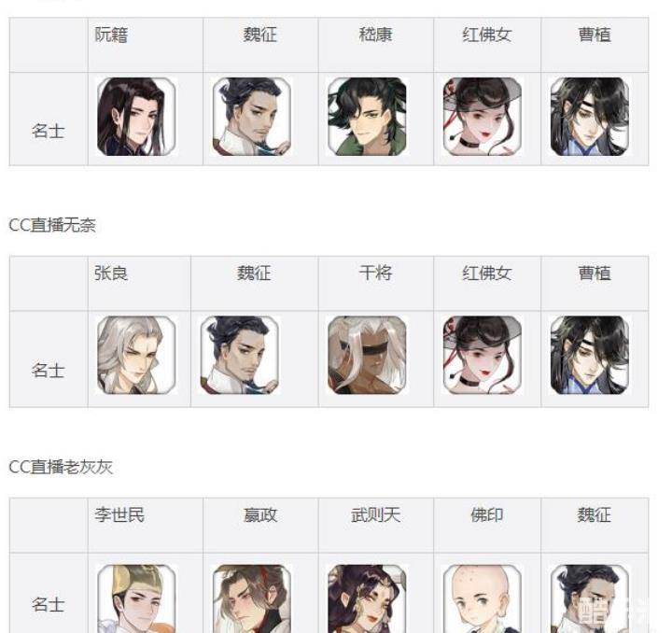This screenshot has width=672, height=633.
Task: Click blindfolded 干将 portrait
Action: [x=367, y=356]
